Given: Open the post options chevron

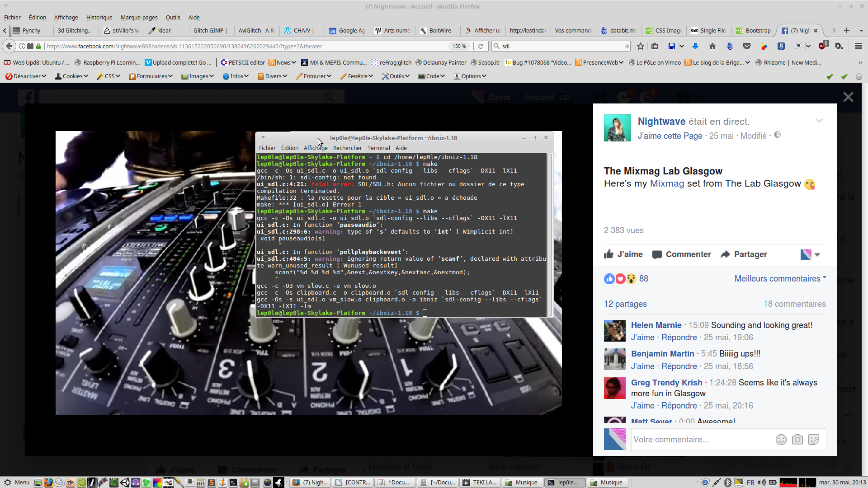Looking at the screenshot, I should (x=819, y=121).
